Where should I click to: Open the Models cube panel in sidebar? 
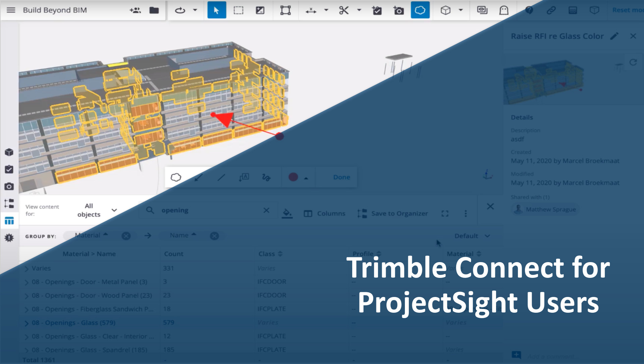point(9,152)
